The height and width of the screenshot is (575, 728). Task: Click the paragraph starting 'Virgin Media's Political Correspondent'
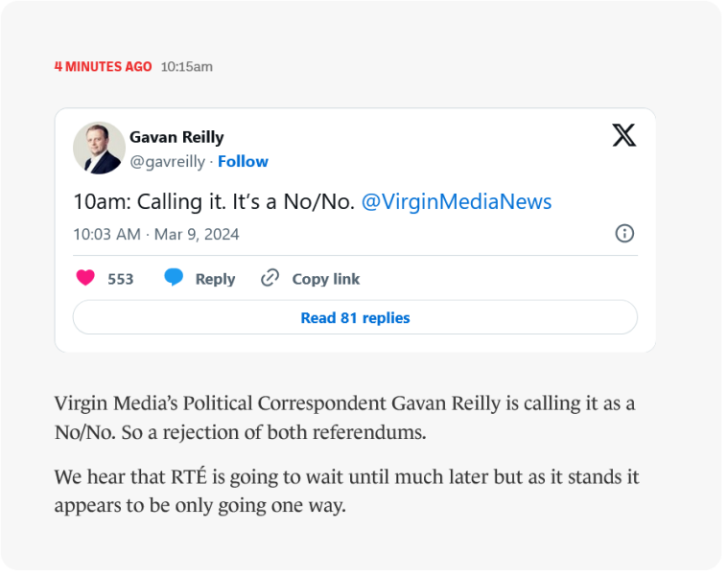344,417
